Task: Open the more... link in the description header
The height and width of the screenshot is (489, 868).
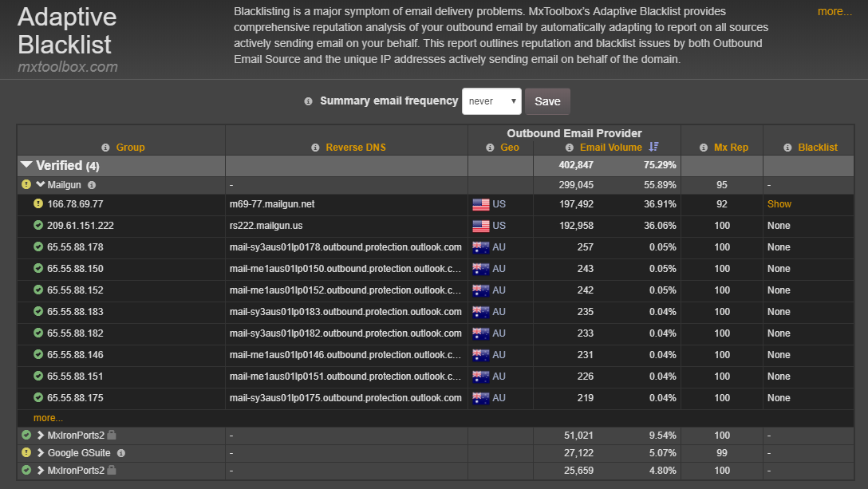Action: 834,11
